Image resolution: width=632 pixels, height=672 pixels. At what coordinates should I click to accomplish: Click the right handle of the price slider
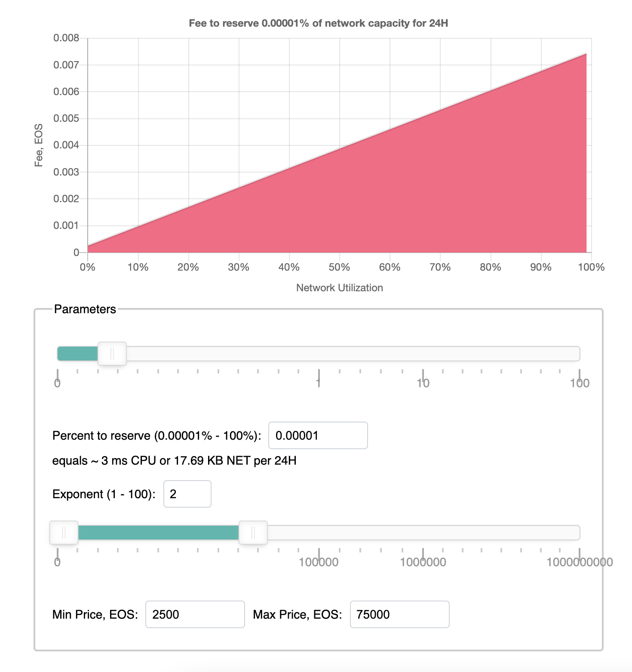(x=253, y=532)
